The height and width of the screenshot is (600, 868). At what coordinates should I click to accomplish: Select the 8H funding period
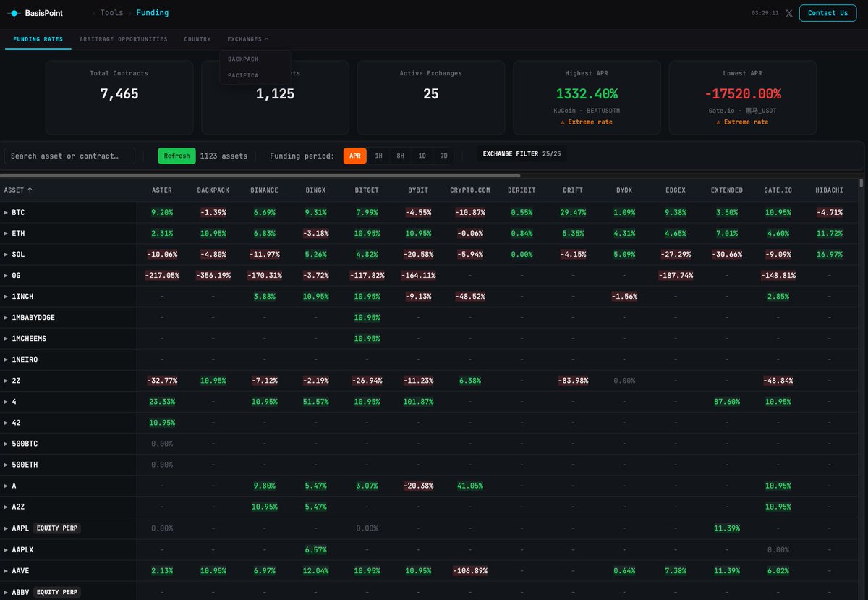pyautogui.click(x=400, y=156)
